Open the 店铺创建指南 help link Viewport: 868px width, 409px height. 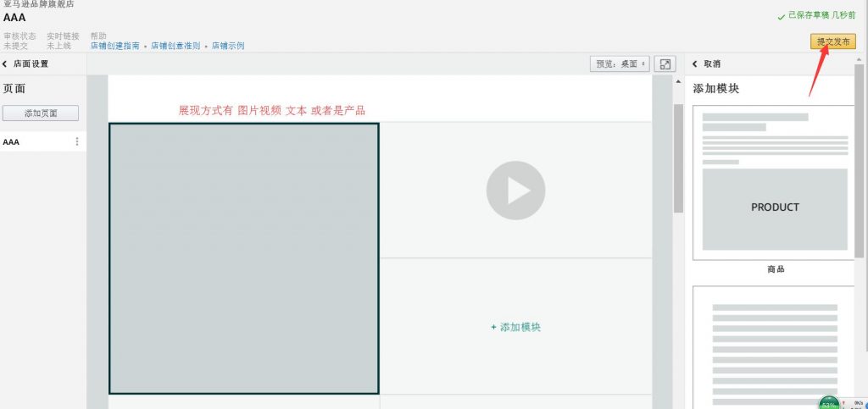click(116, 46)
